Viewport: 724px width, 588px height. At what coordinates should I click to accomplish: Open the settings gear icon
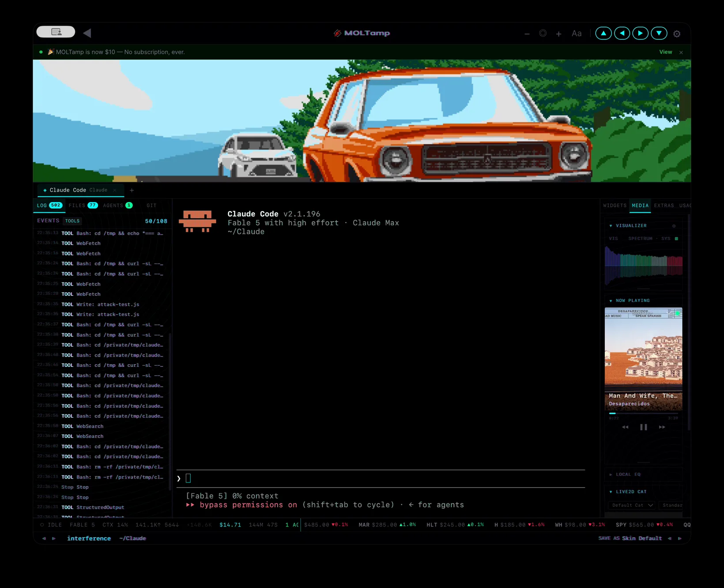click(677, 34)
